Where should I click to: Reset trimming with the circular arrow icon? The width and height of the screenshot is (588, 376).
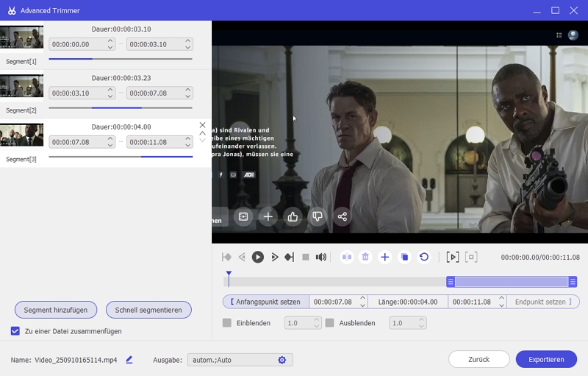[424, 257]
